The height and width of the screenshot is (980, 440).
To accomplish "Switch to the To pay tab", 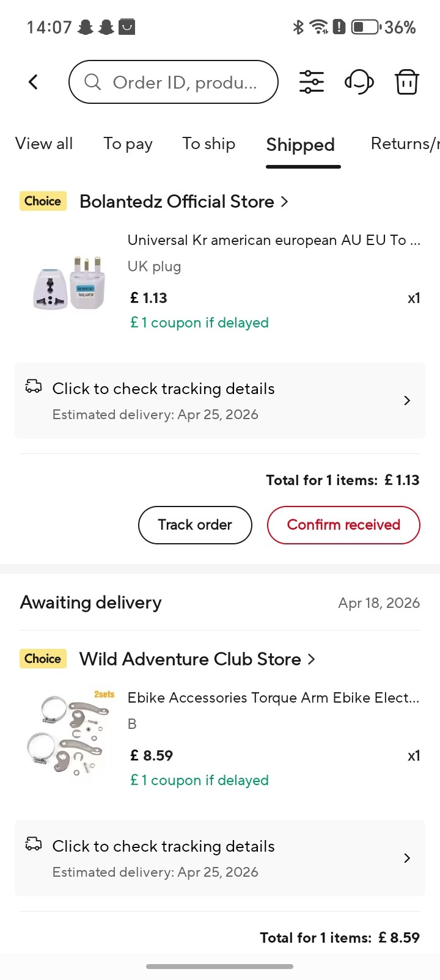I will click(128, 144).
